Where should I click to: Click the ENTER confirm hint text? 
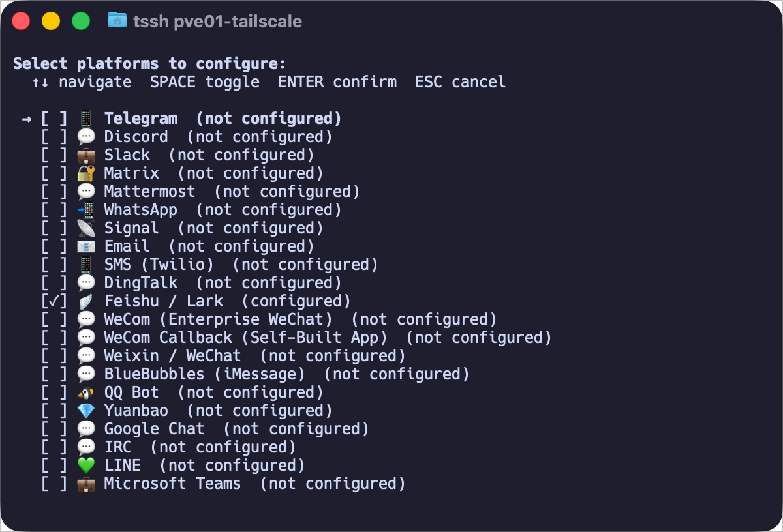[x=337, y=82]
